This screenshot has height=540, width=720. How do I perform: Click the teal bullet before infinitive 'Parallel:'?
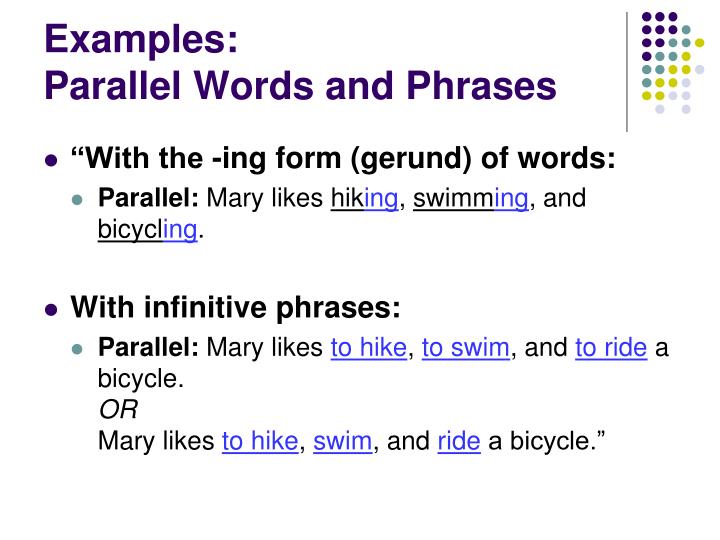77,349
